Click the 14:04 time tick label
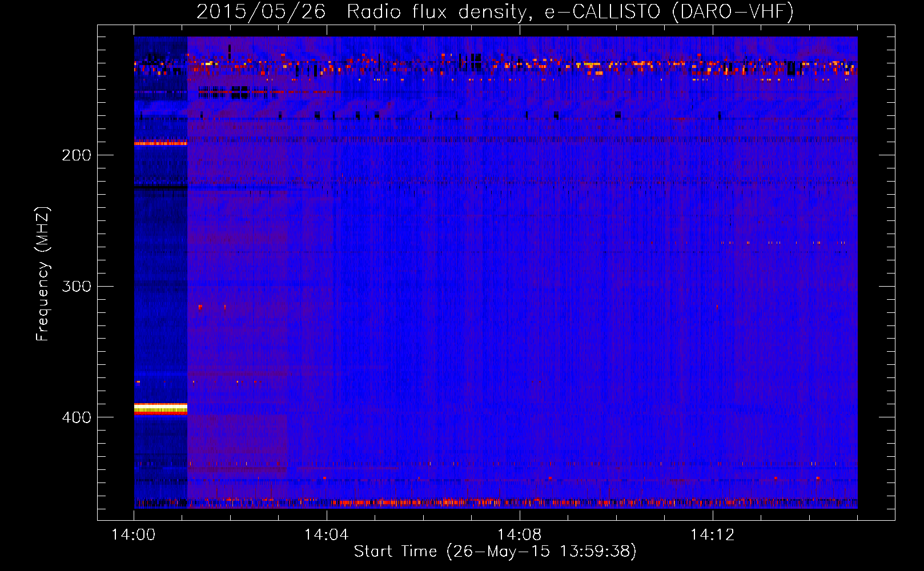The height and width of the screenshot is (571, 924). pos(326,535)
